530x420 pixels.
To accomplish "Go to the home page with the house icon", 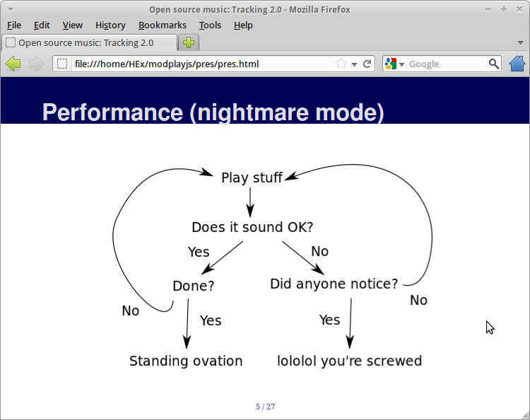I will (517, 63).
